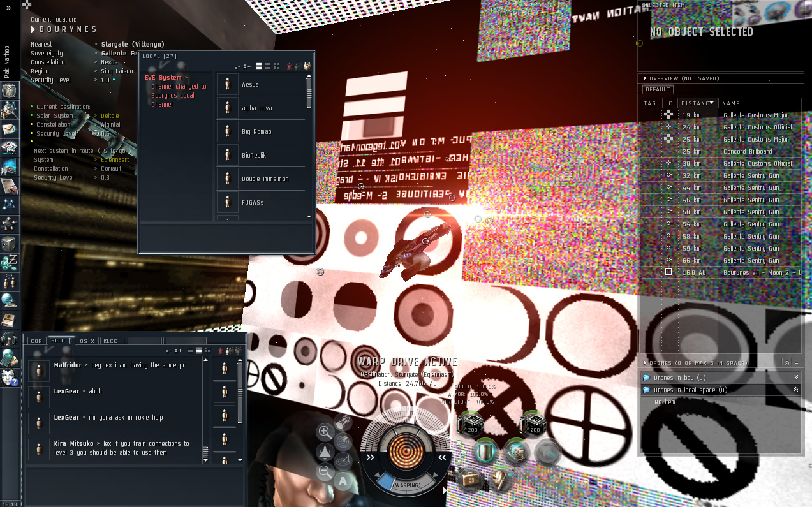812x507 pixels.
Task: Click the capacitor gauge in HUD center
Action: [x=406, y=450]
